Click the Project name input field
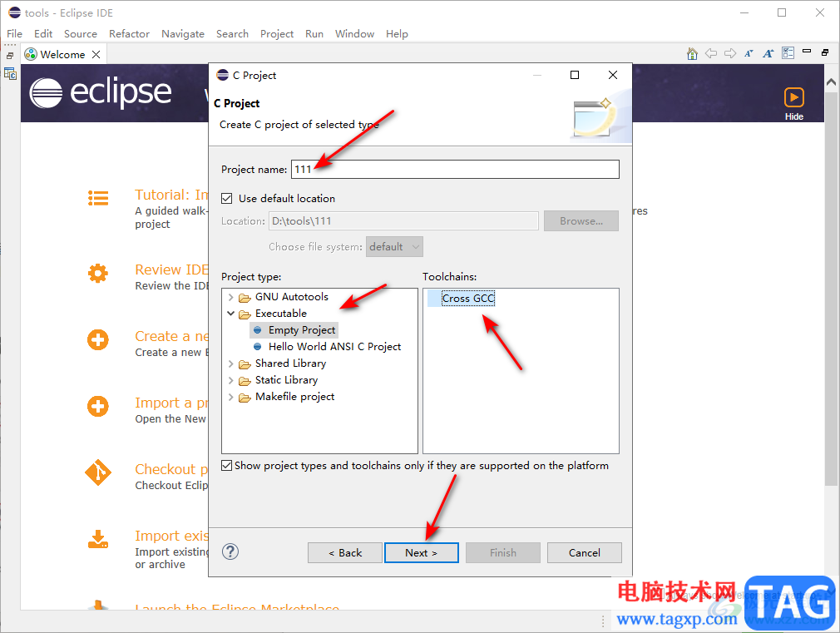The width and height of the screenshot is (840, 633). pos(456,170)
